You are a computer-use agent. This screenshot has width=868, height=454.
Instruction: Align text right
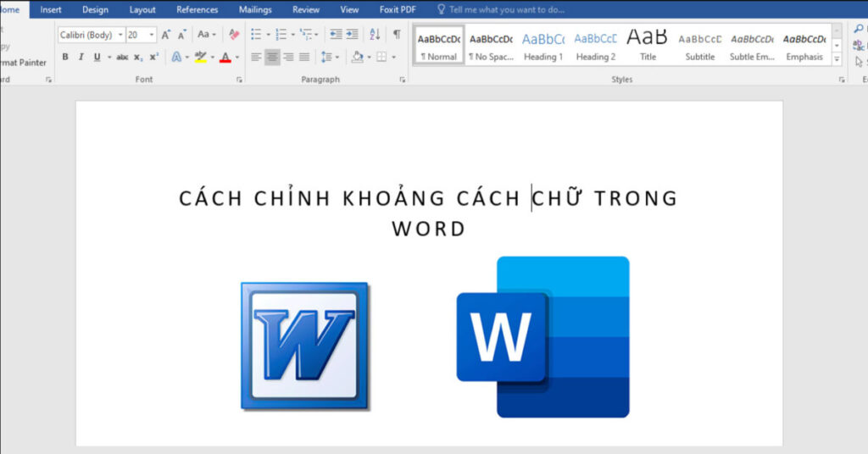pyautogui.click(x=288, y=57)
